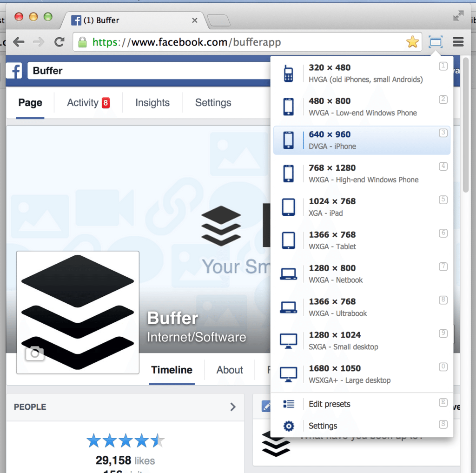This screenshot has width=476, height=473.
Task: Click the Facebook search field showing Buffer
Action: pyautogui.click(x=149, y=71)
